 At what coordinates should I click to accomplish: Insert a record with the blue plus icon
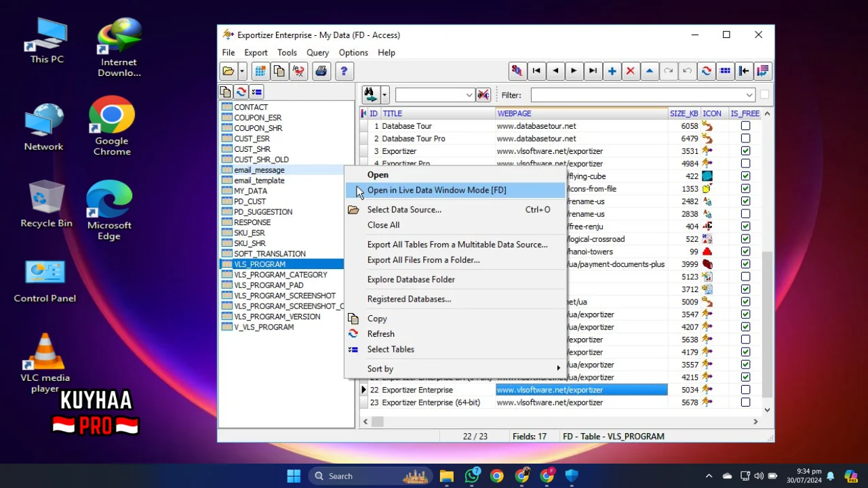click(x=612, y=71)
